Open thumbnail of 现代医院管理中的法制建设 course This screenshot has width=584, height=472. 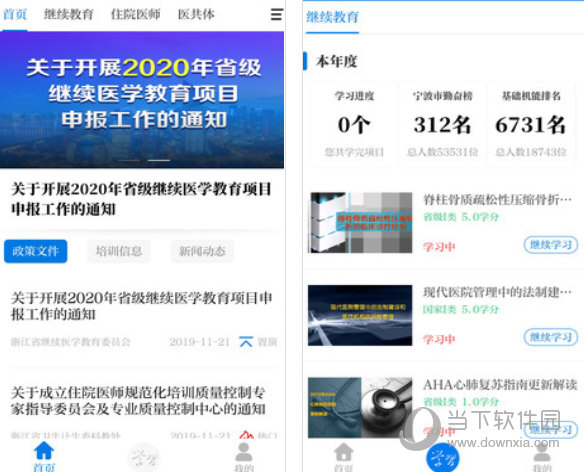pyautogui.click(x=360, y=315)
